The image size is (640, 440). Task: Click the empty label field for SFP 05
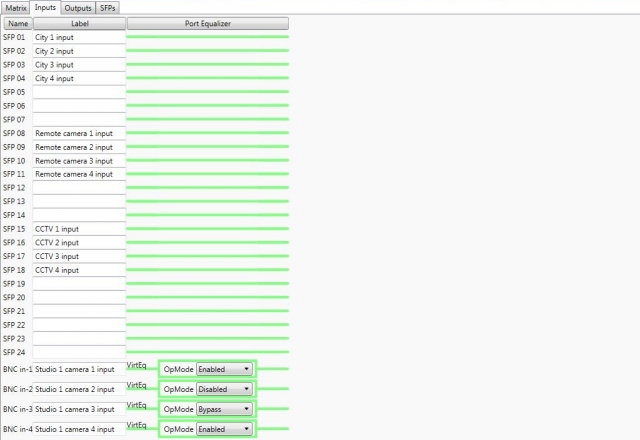tap(79, 92)
